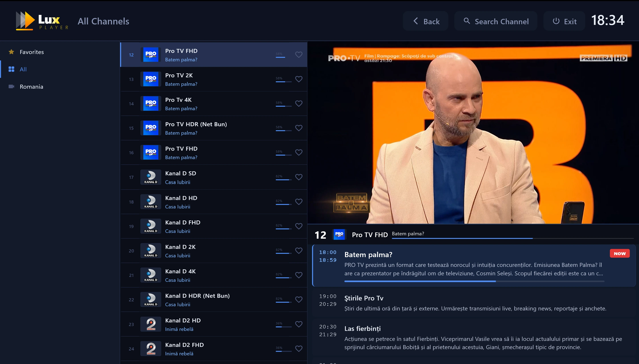Click the Batem palma? progress bar in info strip
Viewport: 639px width, 364px height.
pyautogui.click(x=513, y=238)
